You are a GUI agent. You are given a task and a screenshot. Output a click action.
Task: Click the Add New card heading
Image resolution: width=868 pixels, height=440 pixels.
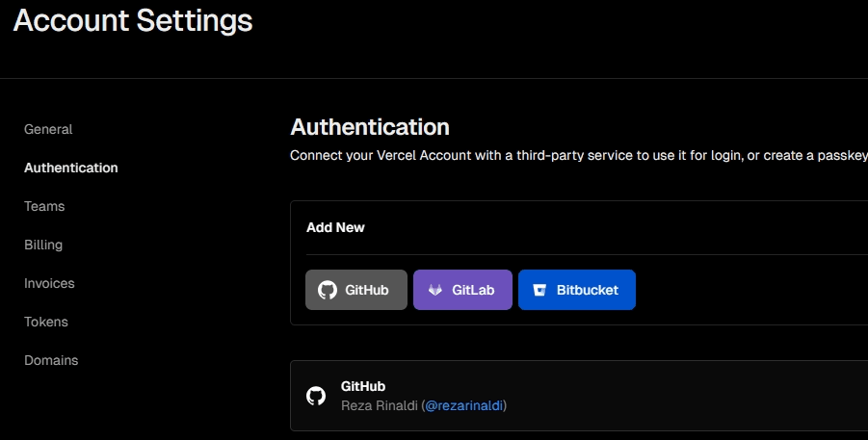[335, 227]
